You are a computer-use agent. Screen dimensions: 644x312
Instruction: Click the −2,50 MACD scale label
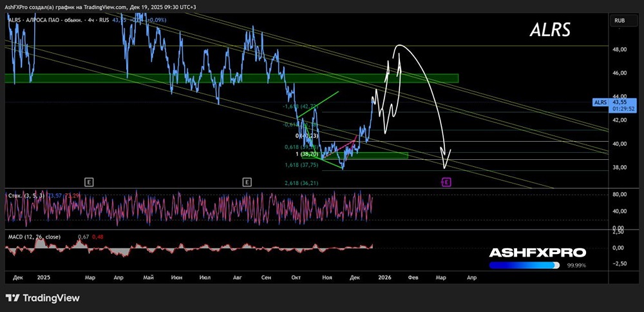click(x=620, y=264)
